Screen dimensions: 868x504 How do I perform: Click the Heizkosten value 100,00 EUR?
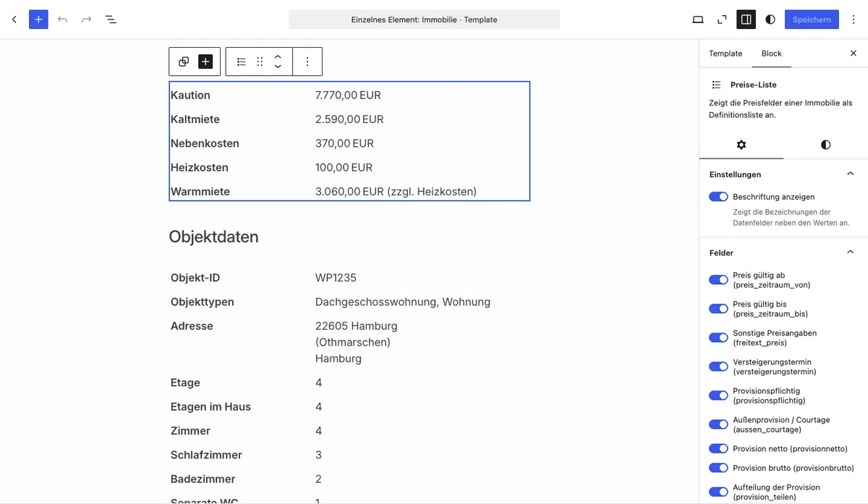344,168
